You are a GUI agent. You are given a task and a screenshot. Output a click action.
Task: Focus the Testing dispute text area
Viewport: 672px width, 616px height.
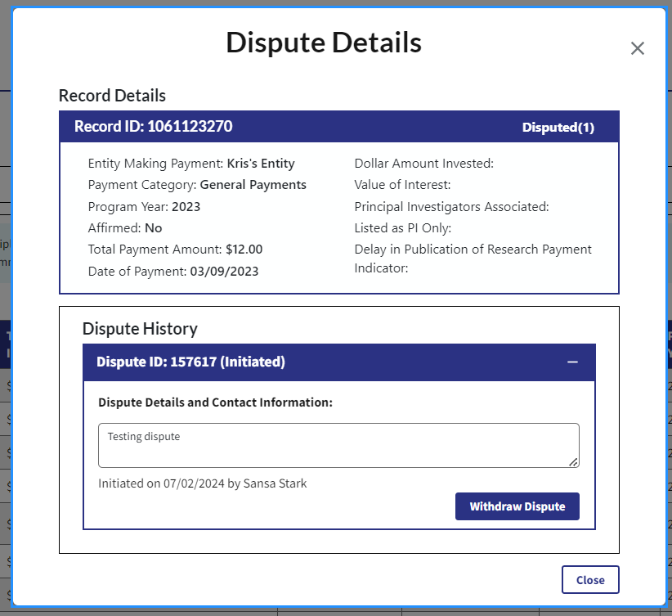point(338,445)
